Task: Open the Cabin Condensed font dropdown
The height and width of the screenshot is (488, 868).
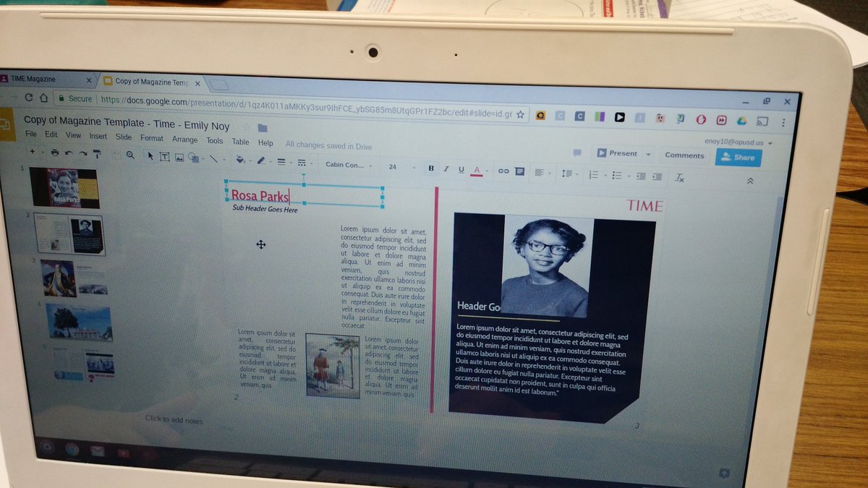Action: 349,165
